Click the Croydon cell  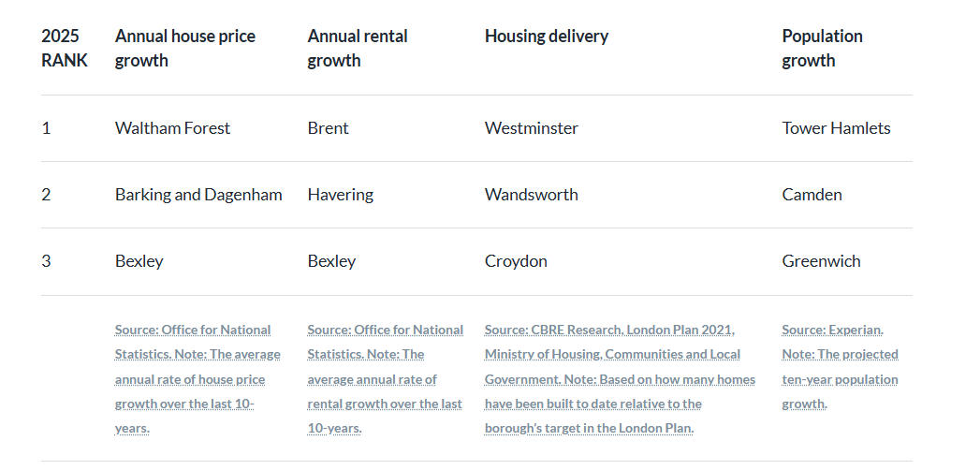coord(516,261)
